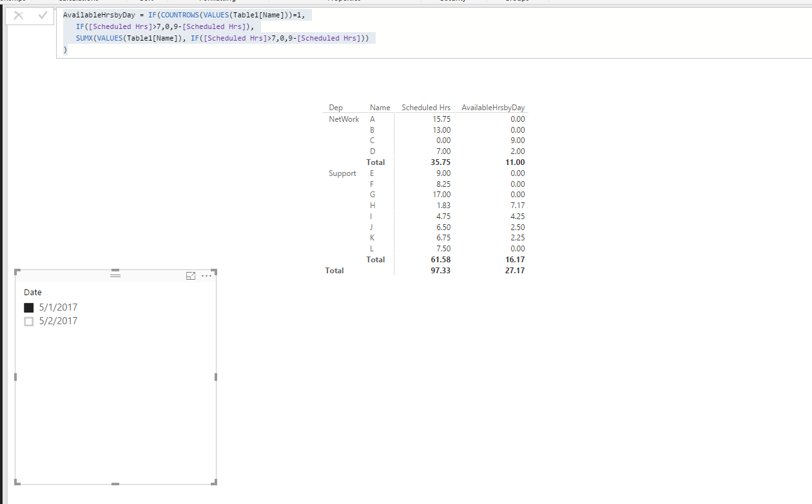This screenshot has width=812, height=504.
Task: Sort by the AvailableHrsbyDay column header
Action: click(x=493, y=108)
